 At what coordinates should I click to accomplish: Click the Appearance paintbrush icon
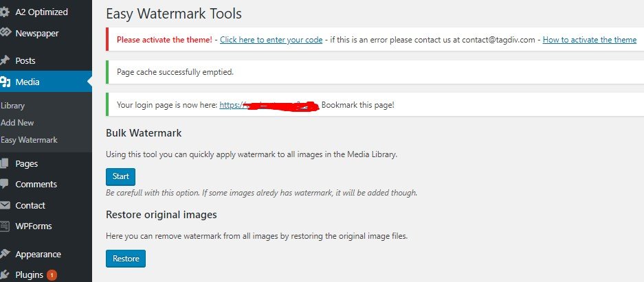[5, 254]
